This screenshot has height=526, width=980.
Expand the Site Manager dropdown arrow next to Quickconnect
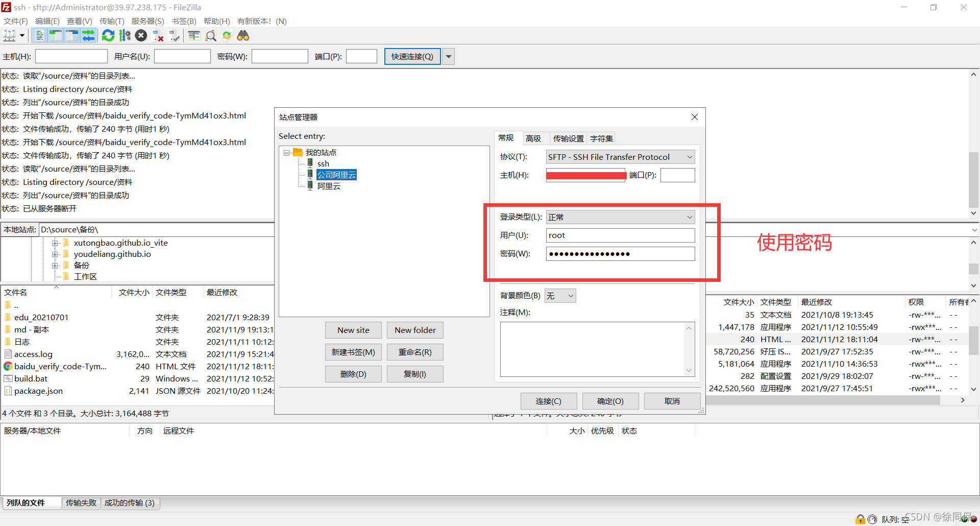pyautogui.click(x=448, y=56)
